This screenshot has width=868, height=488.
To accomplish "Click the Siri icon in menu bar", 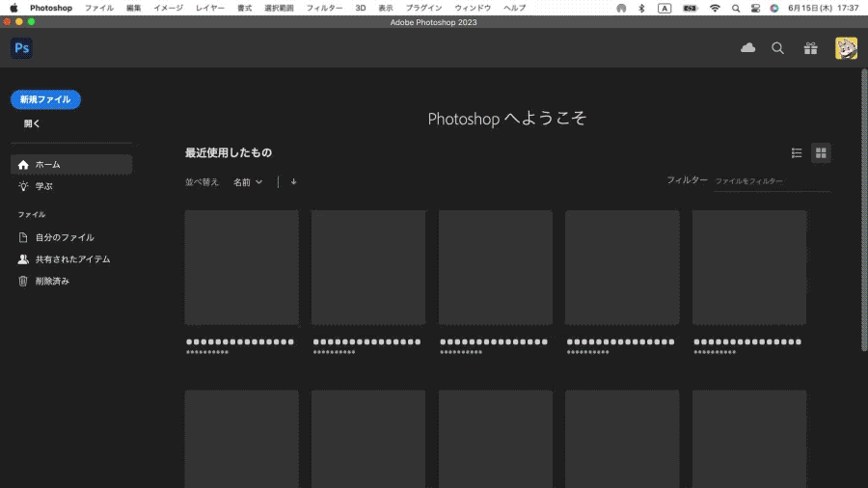I will [774, 8].
